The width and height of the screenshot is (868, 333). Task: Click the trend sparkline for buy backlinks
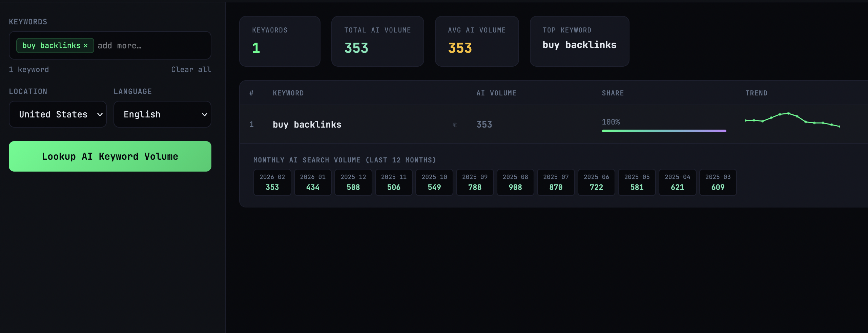792,120
